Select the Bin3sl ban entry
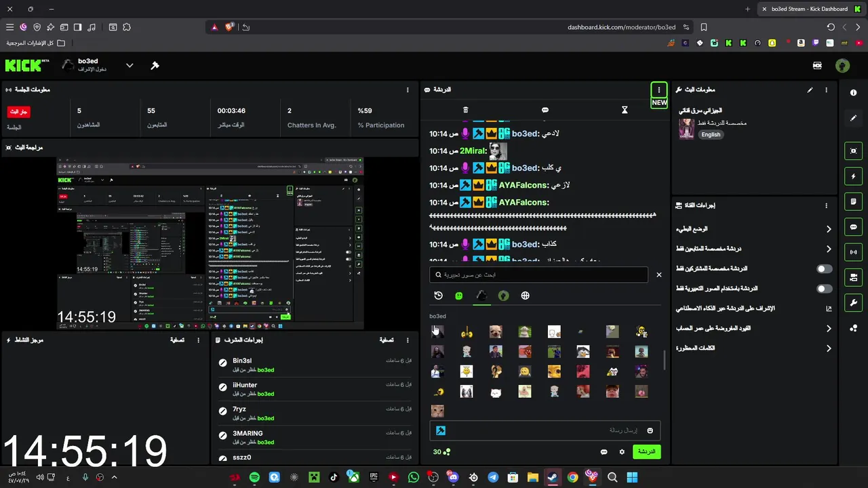Image resolution: width=868 pixels, height=488 pixels. [313, 365]
